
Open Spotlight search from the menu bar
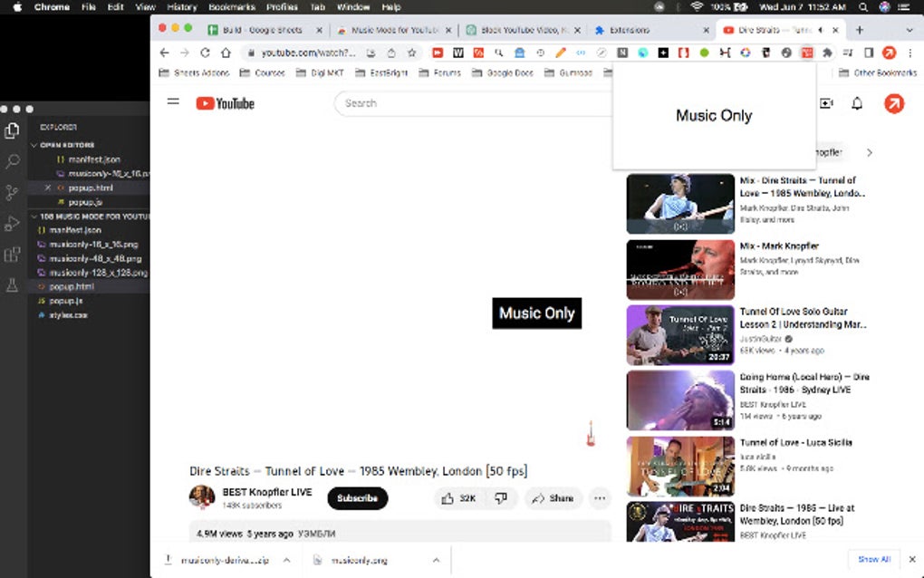click(862, 6)
